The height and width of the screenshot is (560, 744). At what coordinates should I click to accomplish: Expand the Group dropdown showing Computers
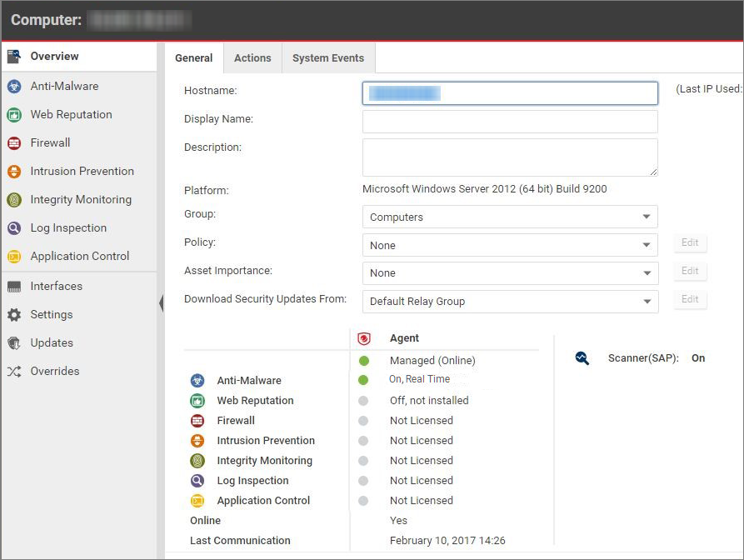tap(510, 217)
